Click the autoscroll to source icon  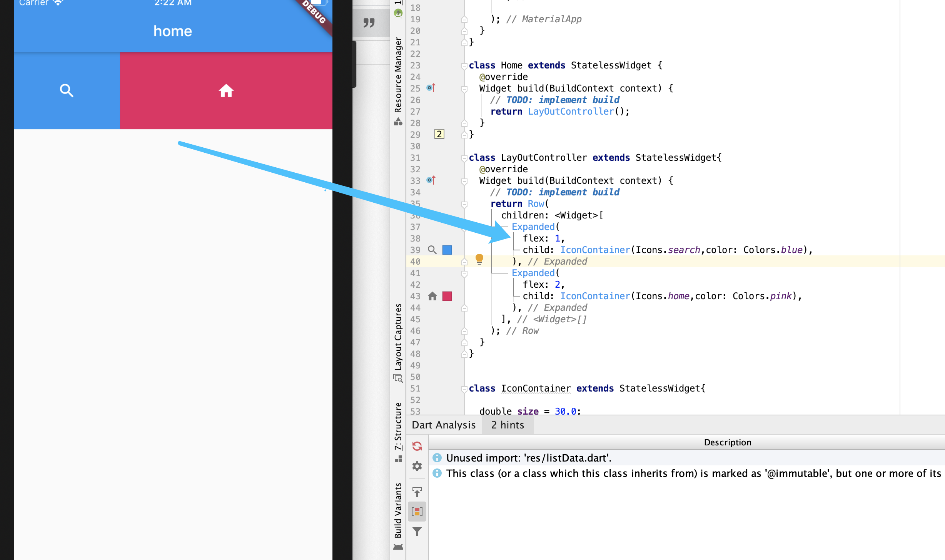pos(417,492)
